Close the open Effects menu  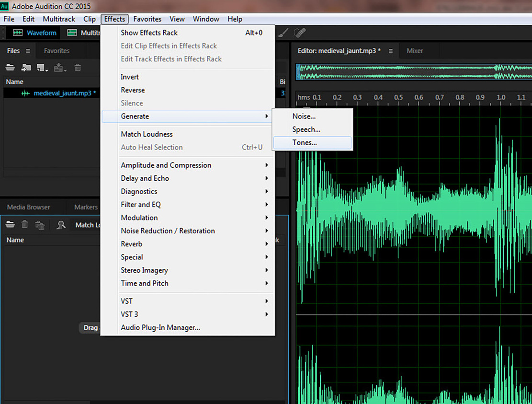click(114, 19)
